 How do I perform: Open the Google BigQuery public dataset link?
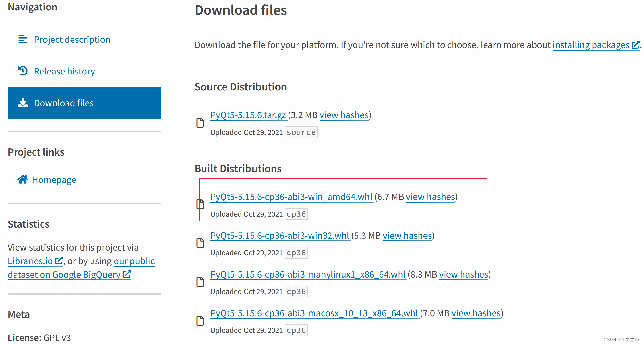point(64,275)
